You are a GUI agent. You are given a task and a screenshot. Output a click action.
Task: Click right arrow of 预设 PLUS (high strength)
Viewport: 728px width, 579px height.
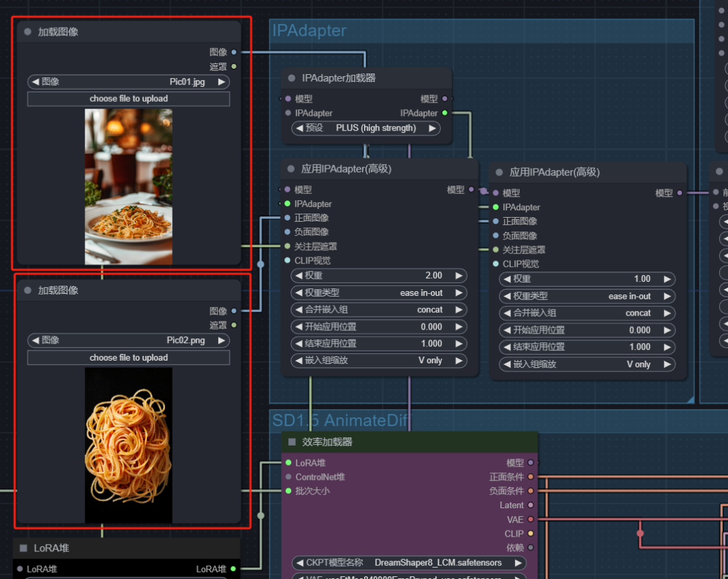431,128
